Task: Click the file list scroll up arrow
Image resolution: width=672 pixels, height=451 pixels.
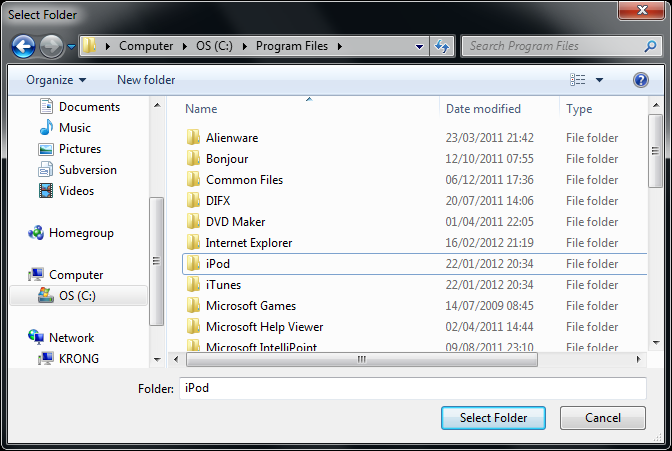Action: coord(656,105)
